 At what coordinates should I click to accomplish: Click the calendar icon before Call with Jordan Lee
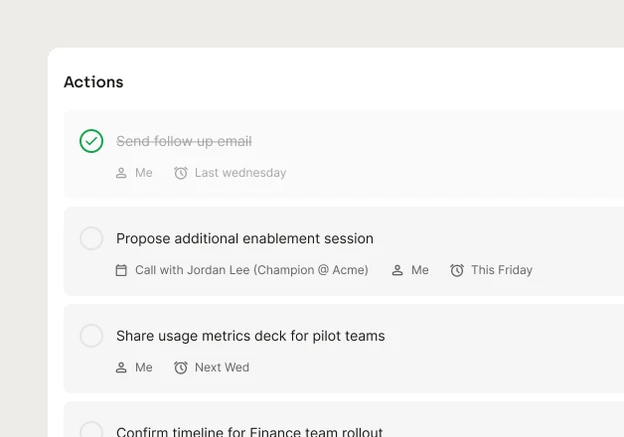pyautogui.click(x=121, y=270)
